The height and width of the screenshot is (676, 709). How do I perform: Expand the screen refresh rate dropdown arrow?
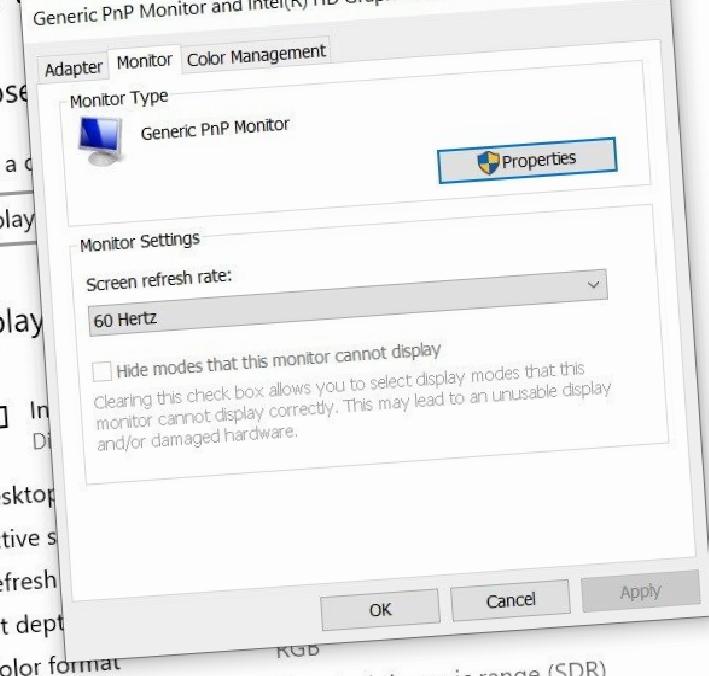pyautogui.click(x=593, y=284)
